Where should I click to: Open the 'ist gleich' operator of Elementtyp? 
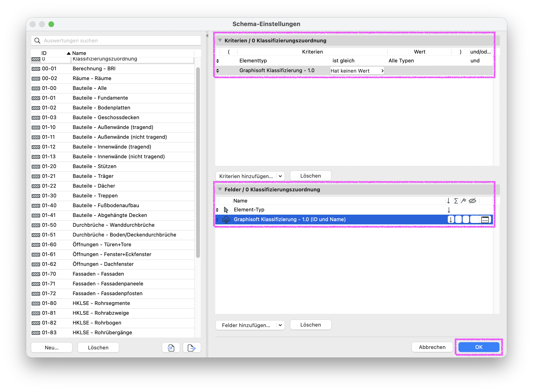point(343,61)
